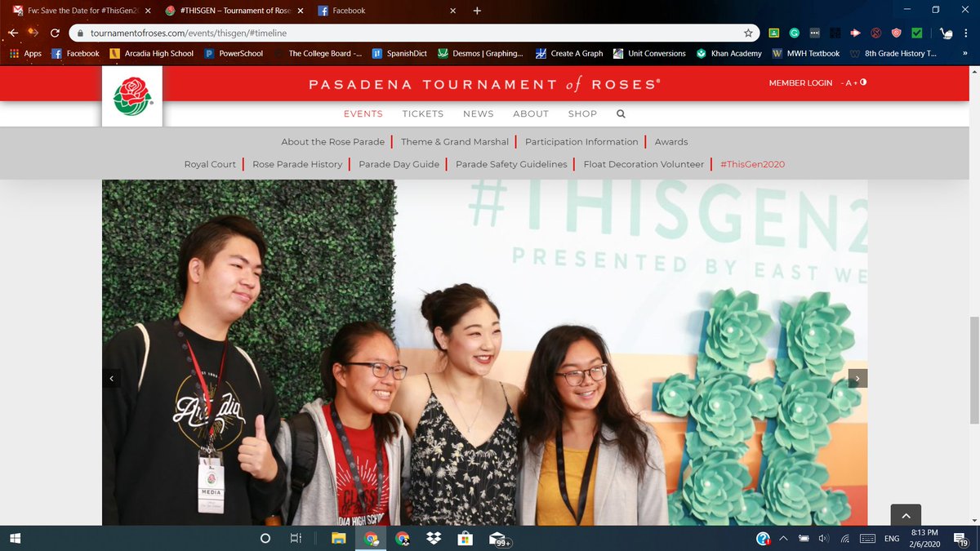Show the next slide with the right arrow
980x551 pixels.
[x=857, y=378]
